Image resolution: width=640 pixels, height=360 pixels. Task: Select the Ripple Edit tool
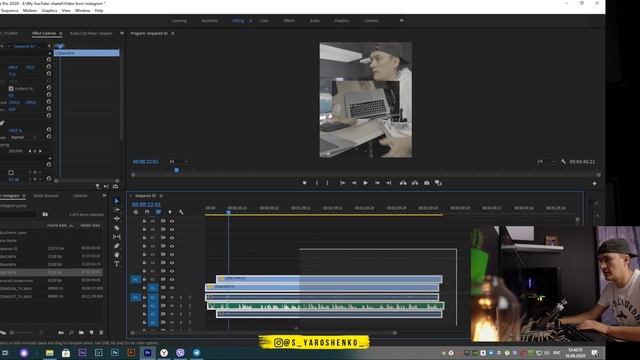pos(116,219)
